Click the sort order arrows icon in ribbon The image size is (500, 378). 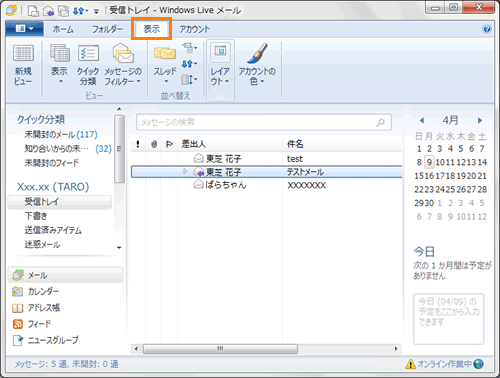(190, 63)
